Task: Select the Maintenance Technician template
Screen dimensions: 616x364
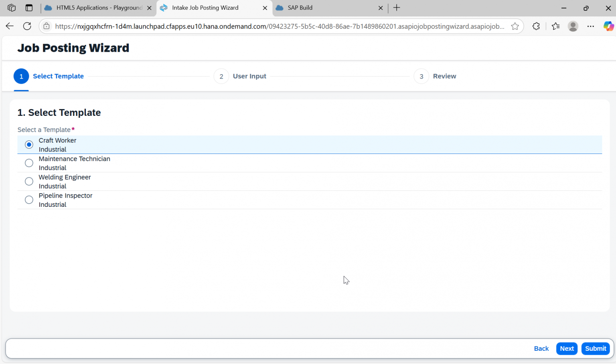Action: (x=28, y=163)
